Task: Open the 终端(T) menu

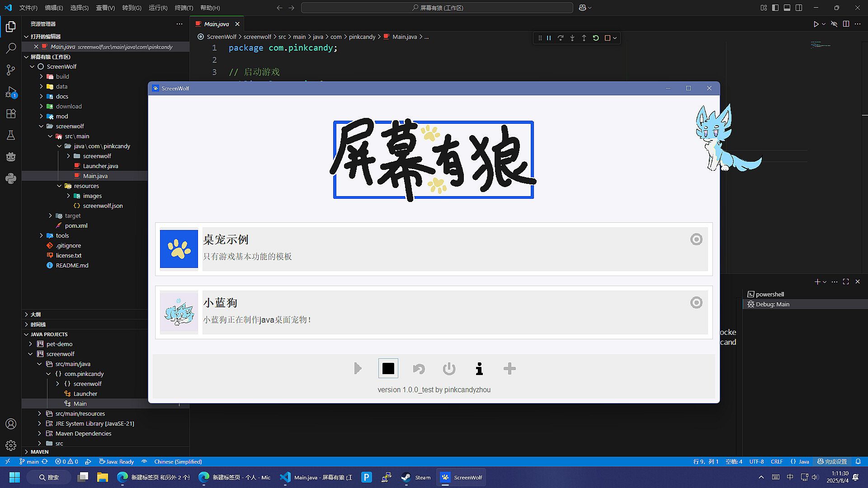Action: (184, 8)
